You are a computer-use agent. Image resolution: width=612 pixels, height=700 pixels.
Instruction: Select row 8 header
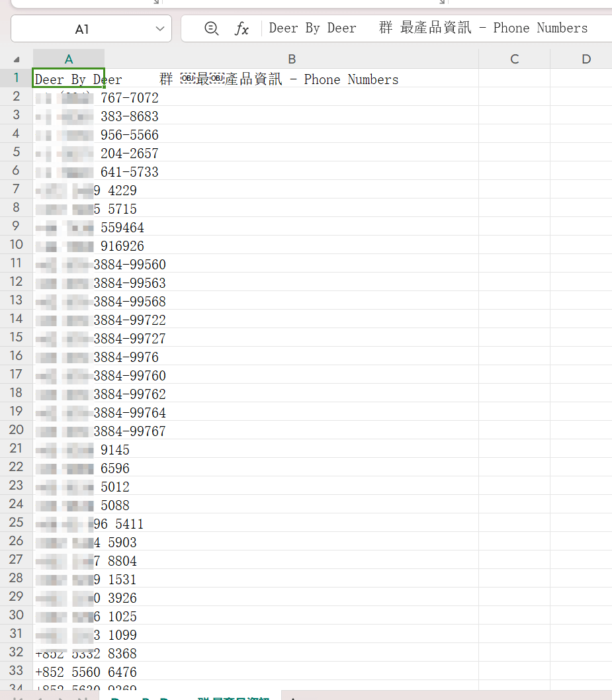(17, 208)
